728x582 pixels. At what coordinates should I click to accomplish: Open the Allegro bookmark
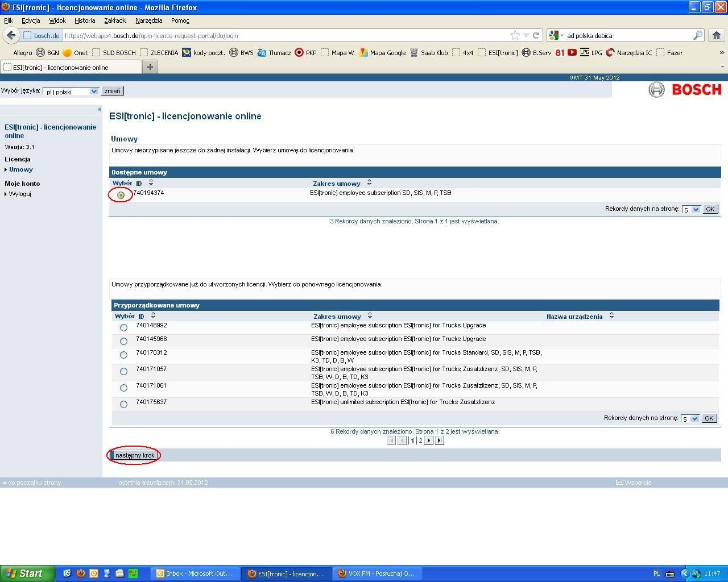23,53
